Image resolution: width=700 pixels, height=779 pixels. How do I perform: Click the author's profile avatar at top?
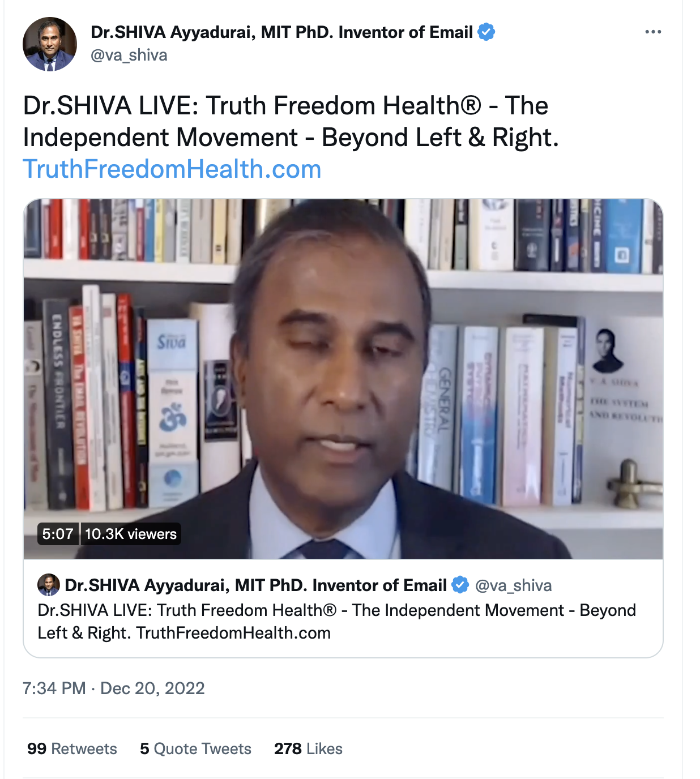50,44
